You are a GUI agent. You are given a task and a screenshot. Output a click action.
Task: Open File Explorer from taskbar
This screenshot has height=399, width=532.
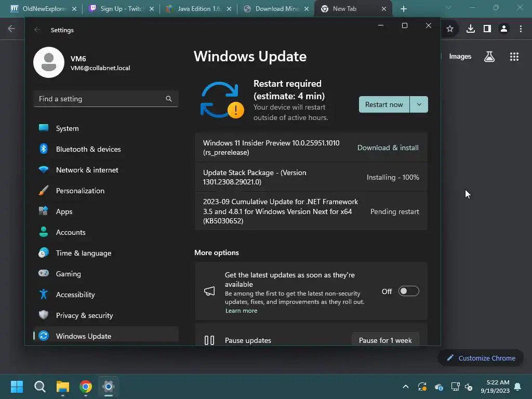pos(63,387)
